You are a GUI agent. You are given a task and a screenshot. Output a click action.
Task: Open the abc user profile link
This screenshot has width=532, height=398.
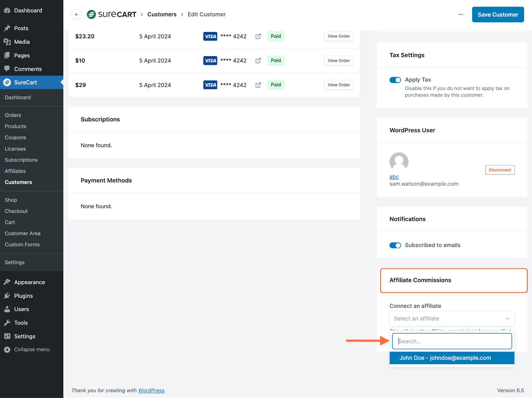coord(394,177)
